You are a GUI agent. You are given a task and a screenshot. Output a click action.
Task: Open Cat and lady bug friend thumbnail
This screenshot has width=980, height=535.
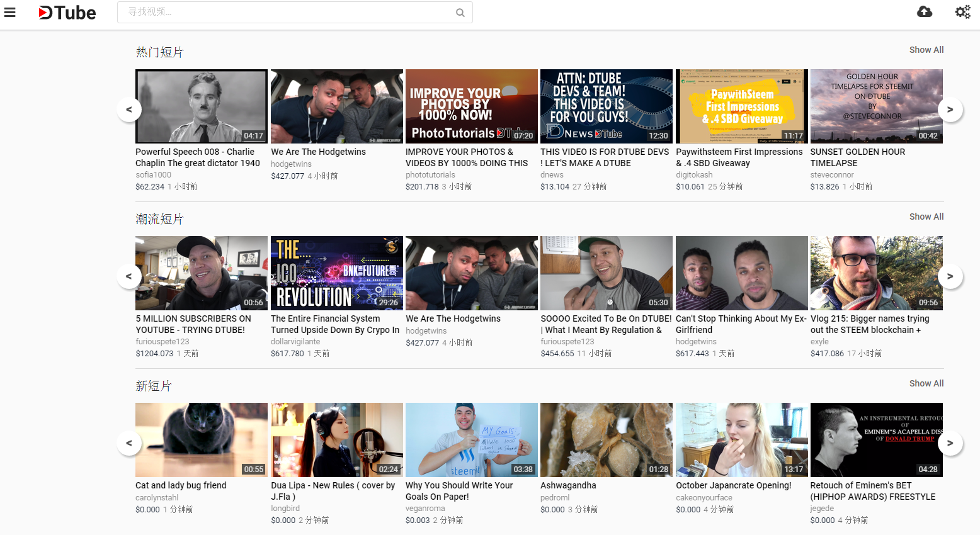[202, 440]
